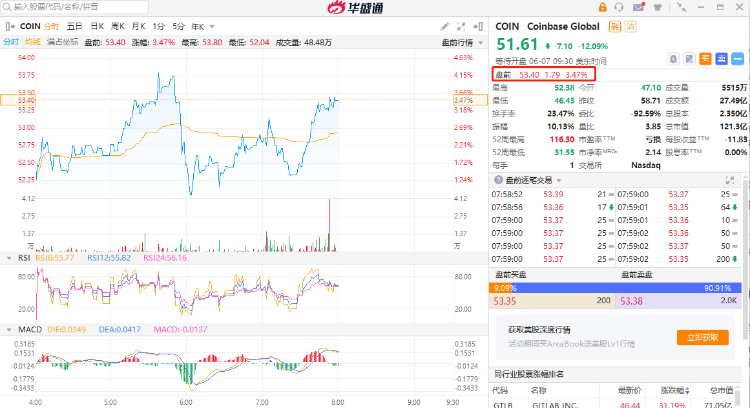Click the 立即获取 button
This screenshot has height=408, width=750.
pos(703,337)
